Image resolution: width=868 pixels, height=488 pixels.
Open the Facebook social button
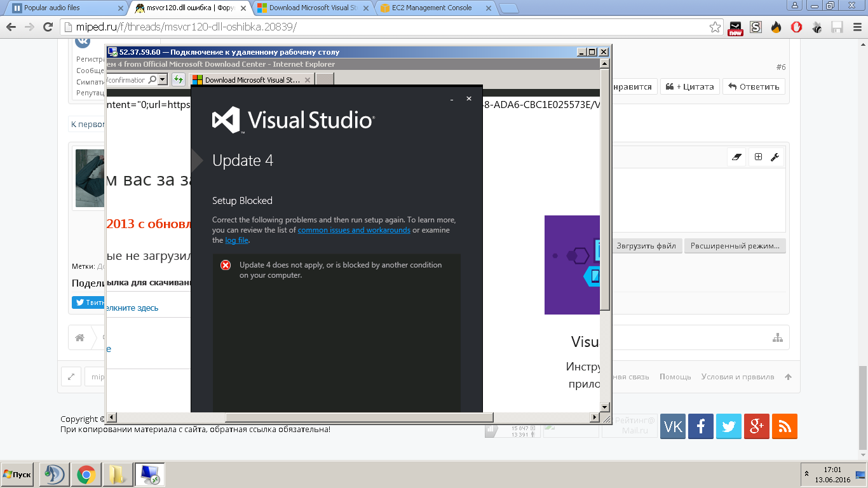tap(701, 426)
